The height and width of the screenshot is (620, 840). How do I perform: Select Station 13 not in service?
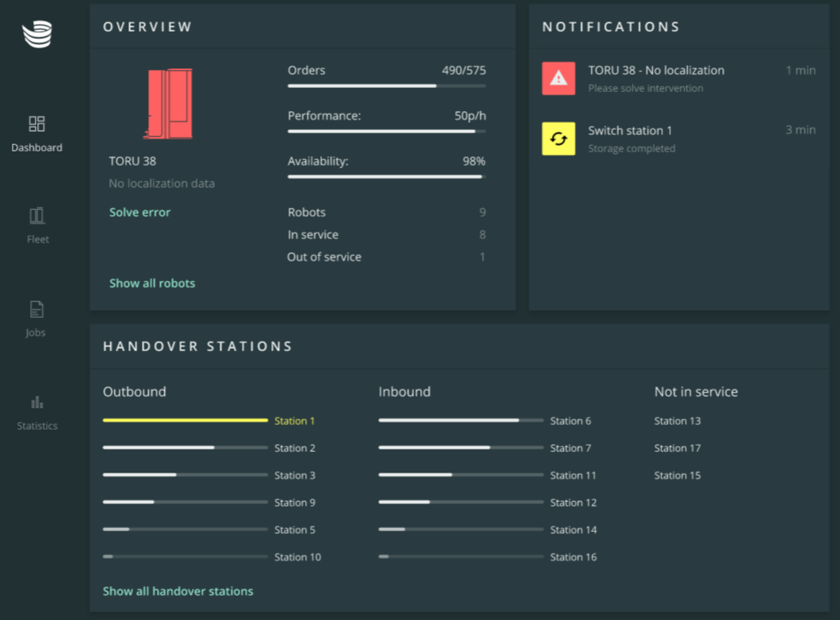pyautogui.click(x=678, y=421)
